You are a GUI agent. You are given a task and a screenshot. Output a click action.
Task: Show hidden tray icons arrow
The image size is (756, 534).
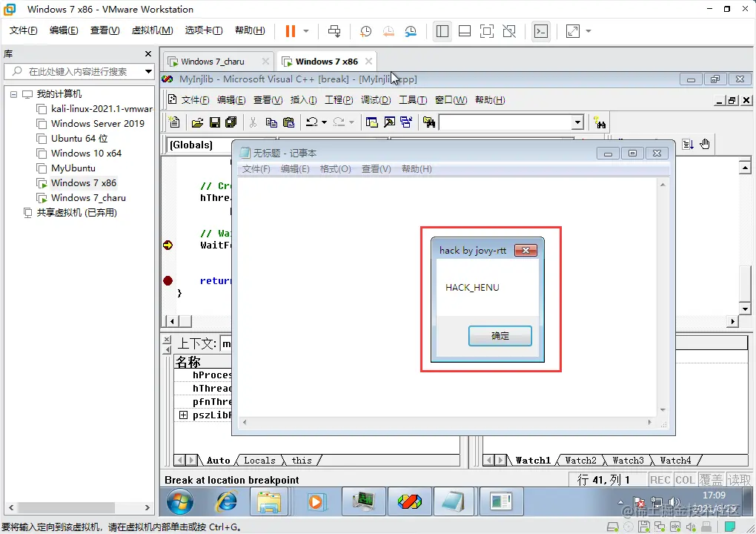(x=620, y=503)
